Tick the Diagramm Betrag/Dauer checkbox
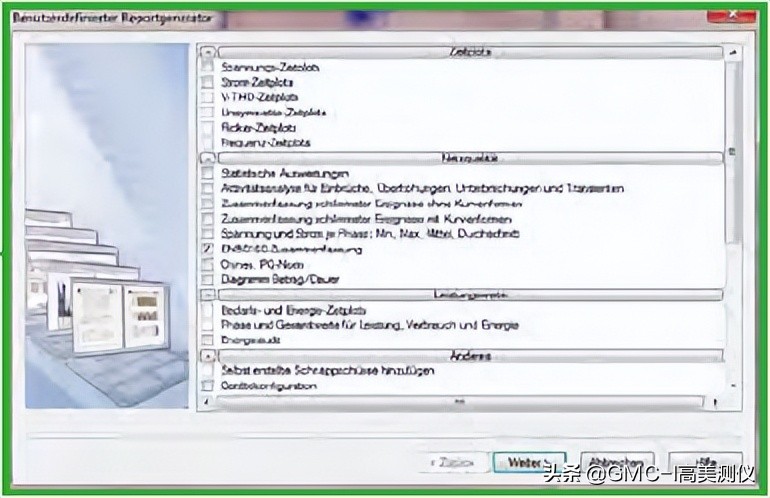770x498 pixels. click(x=208, y=279)
